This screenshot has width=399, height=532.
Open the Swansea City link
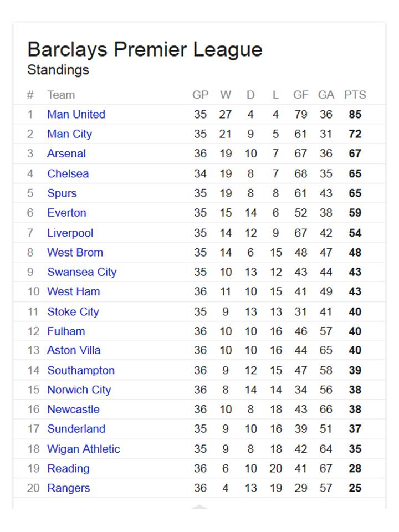click(82, 272)
